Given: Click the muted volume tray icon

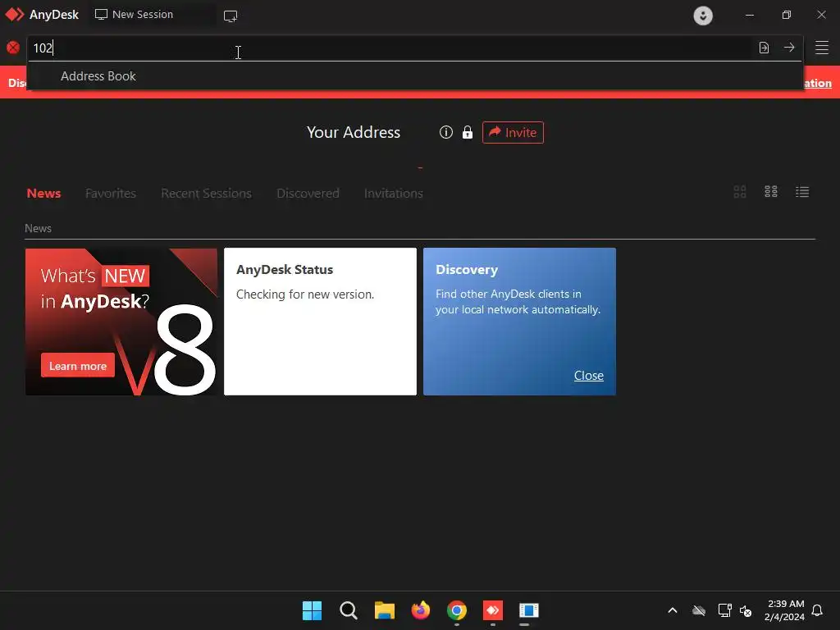Looking at the screenshot, I should tap(746, 610).
